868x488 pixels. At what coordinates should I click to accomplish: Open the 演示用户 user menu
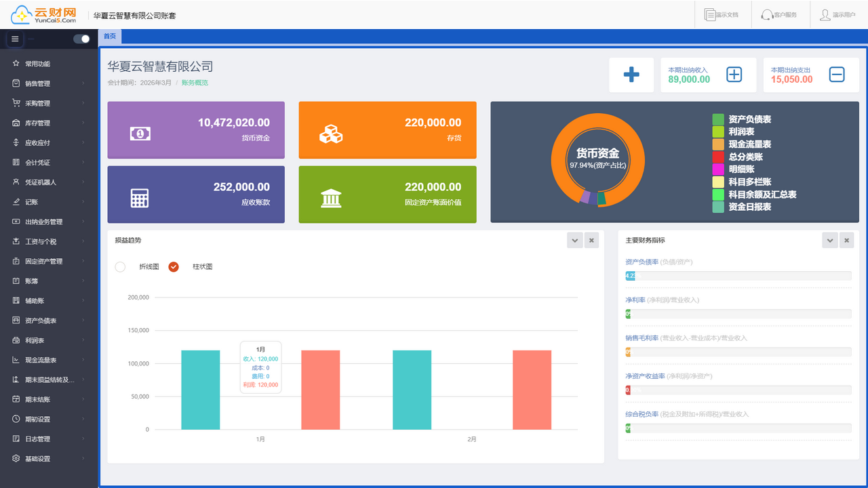[x=837, y=14]
